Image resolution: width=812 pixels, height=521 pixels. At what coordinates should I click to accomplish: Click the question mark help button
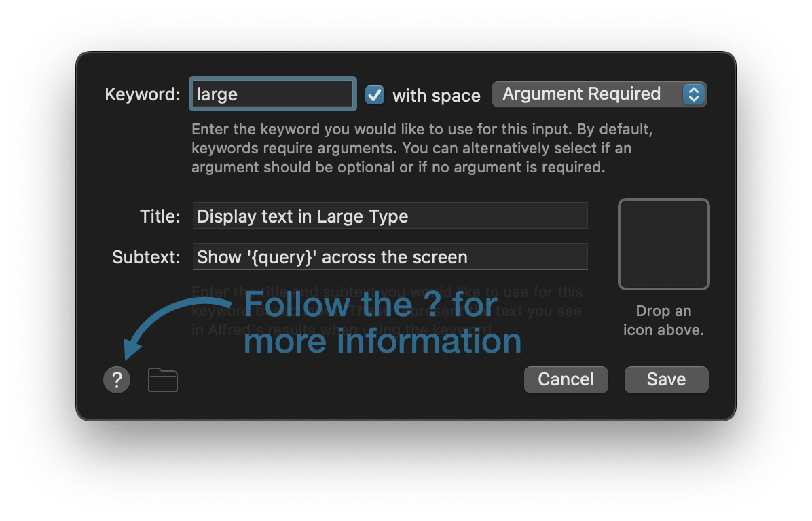click(117, 379)
